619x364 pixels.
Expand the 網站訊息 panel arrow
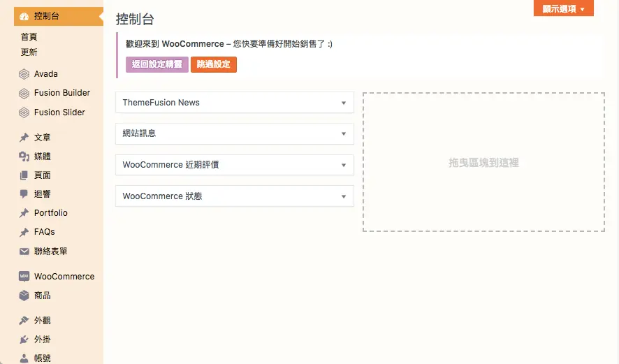(x=344, y=134)
